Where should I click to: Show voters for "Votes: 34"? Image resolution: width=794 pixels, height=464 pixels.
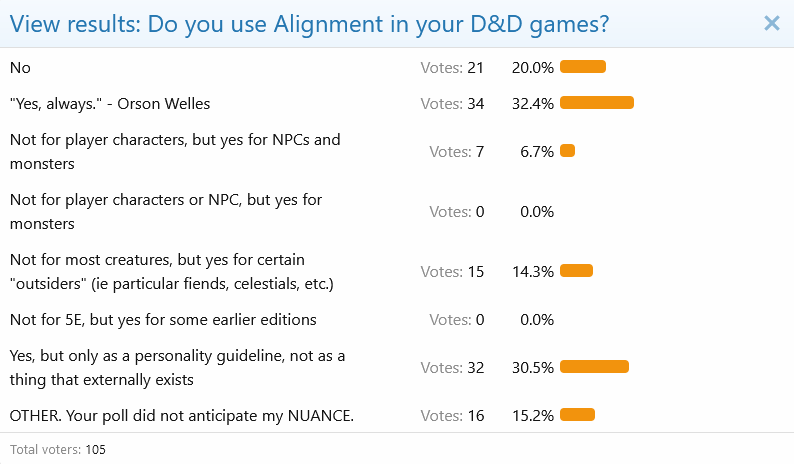[x=452, y=103]
